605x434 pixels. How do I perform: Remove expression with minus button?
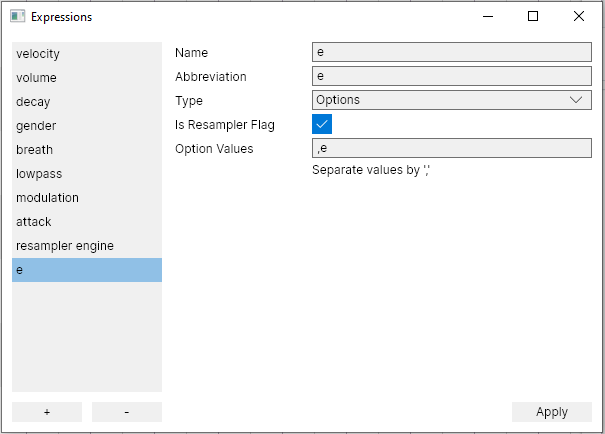126,412
